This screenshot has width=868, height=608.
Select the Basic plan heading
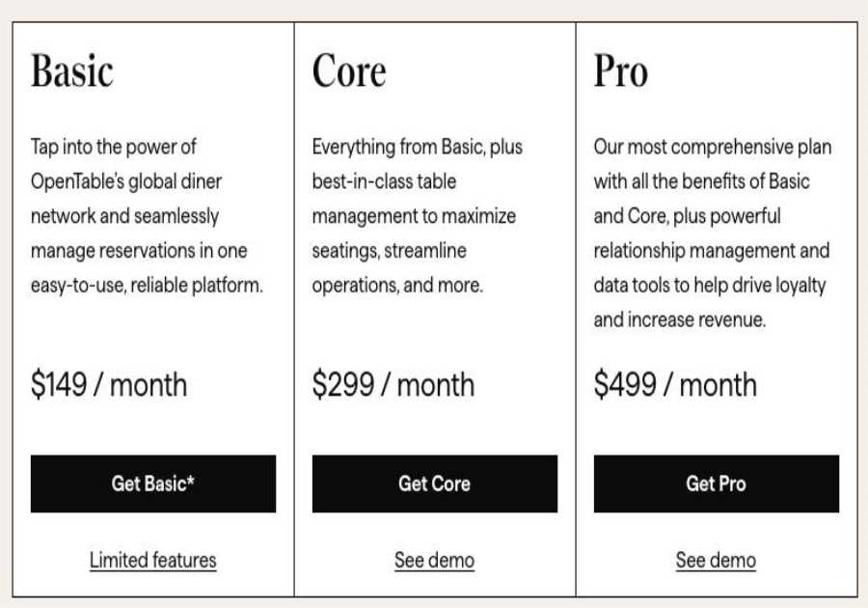[x=71, y=69]
